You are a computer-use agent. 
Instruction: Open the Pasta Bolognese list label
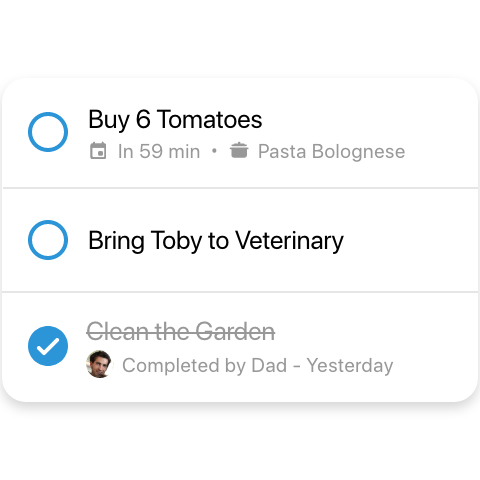click(332, 152)
